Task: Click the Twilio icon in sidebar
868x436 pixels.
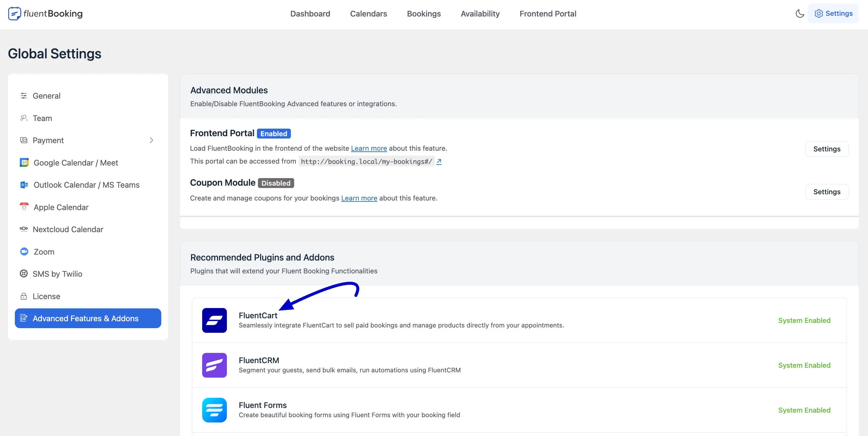Action: (24, 274)
